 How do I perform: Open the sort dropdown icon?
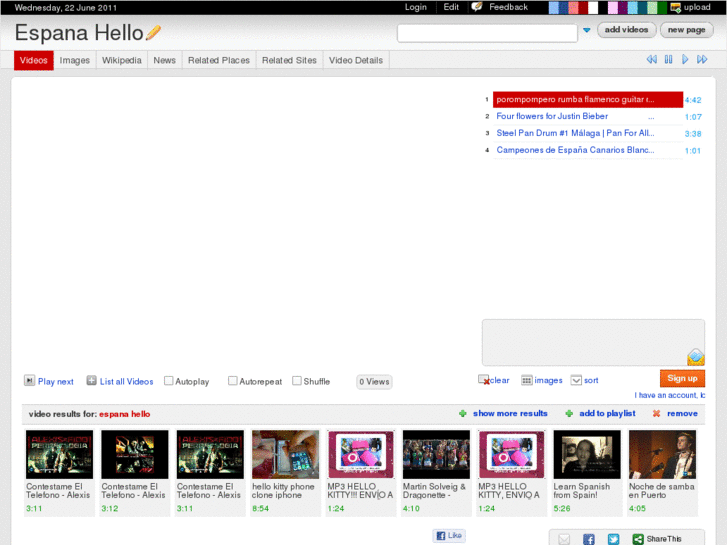tap(576, 380)
